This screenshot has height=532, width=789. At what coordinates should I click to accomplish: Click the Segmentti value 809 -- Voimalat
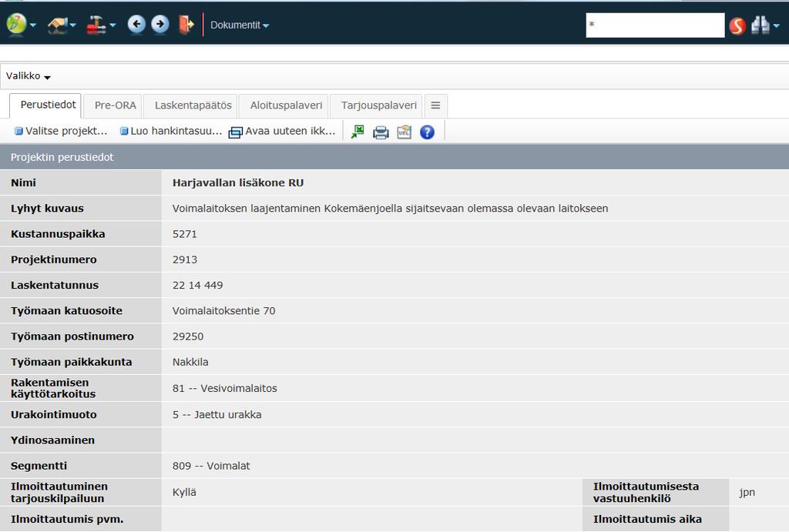[x=211, y=466]
